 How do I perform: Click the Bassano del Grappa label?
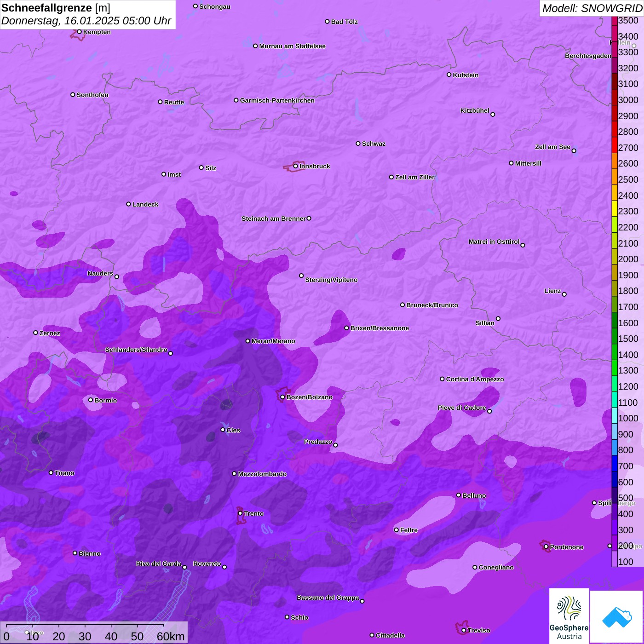[x=328, y=598]
